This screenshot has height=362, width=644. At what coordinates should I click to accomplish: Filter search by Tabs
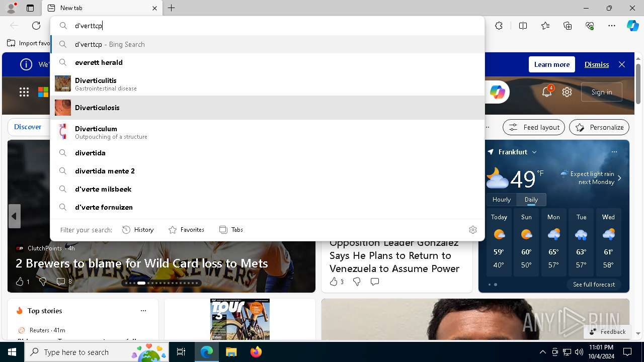[231, 230]
